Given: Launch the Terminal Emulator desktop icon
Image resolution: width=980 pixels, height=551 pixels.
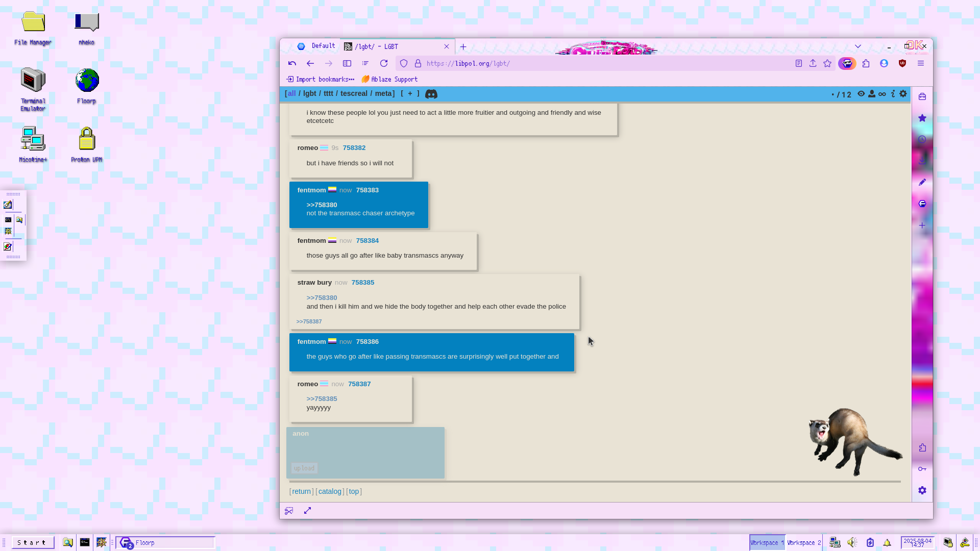Looking at the screenshot, I should [33, 89].
